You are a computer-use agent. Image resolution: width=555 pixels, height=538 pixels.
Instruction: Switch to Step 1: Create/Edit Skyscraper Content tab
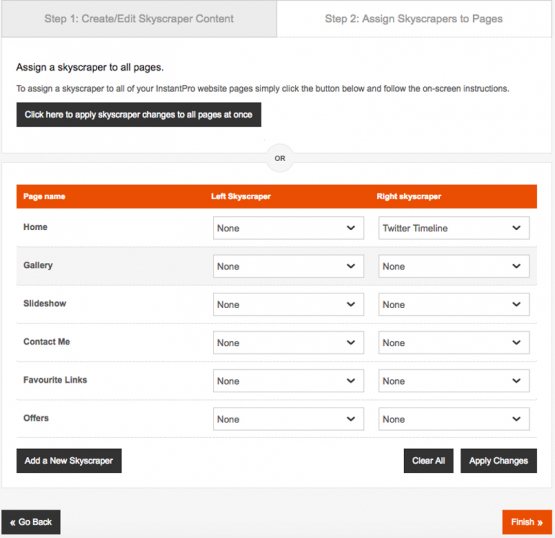pyautogui.click(x=139, y=19)
